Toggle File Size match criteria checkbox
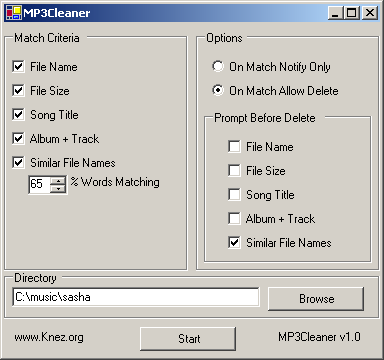 click(18, 90)
